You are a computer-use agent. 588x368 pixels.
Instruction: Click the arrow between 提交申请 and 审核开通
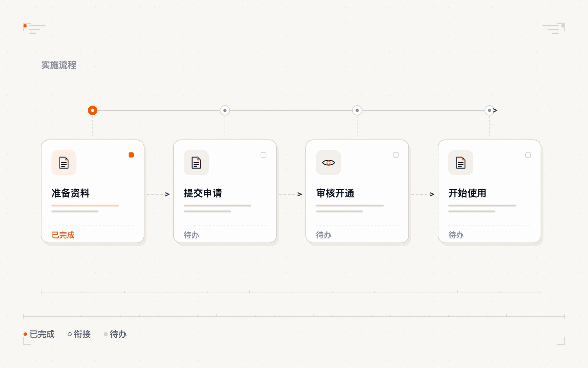291,194
